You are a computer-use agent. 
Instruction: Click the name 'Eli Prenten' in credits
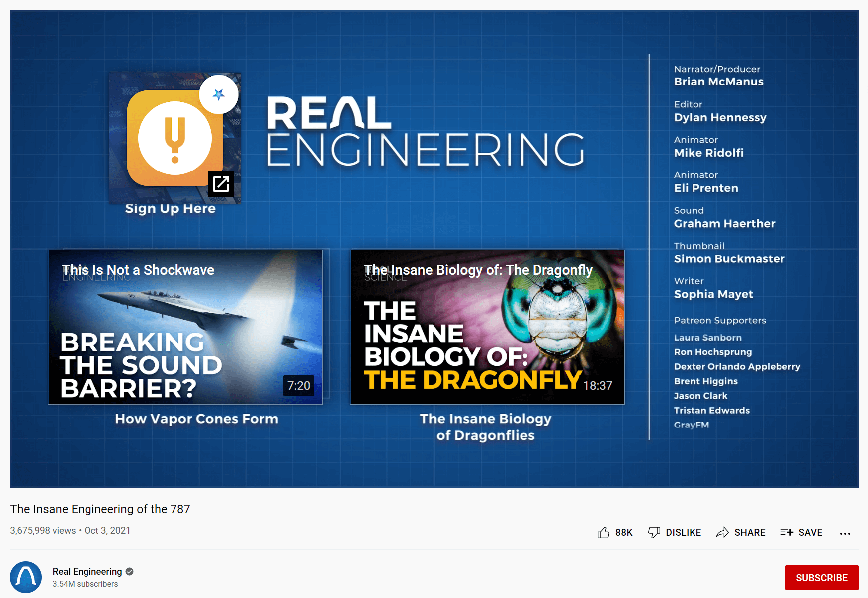tap(706, 188)
